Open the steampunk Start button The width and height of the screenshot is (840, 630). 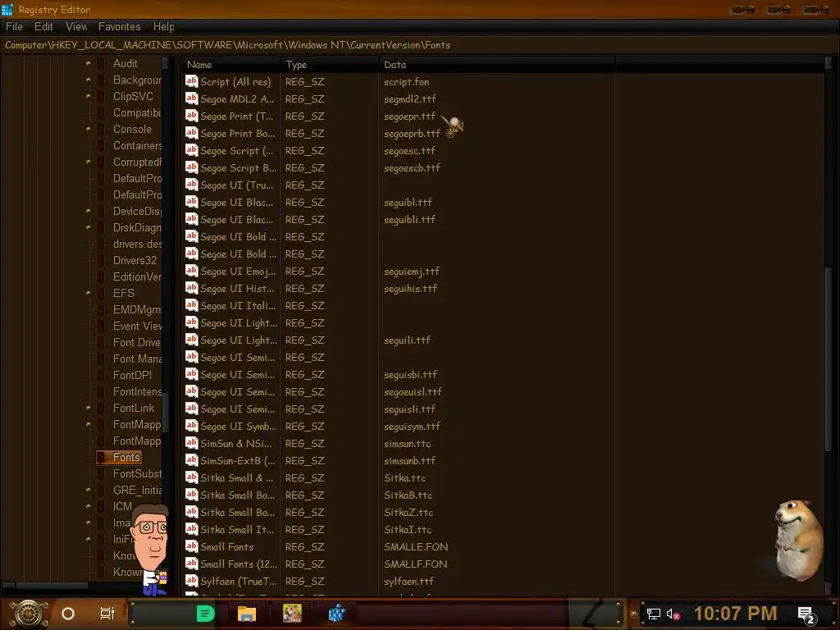[29, 614]
